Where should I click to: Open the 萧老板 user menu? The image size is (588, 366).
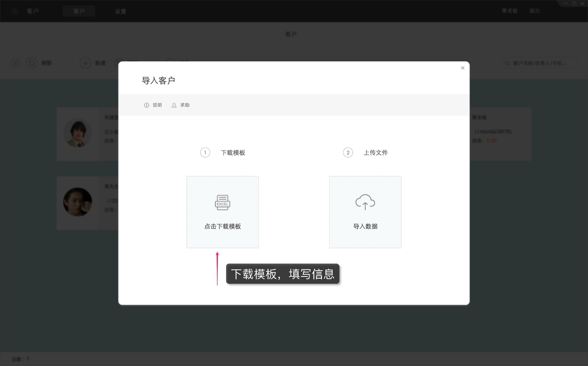coord(509,10)
